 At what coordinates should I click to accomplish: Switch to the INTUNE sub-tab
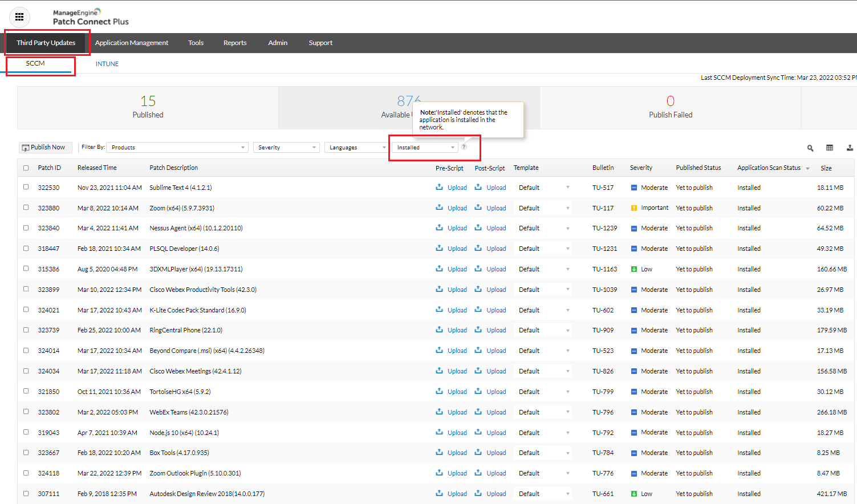pos(107,64)
